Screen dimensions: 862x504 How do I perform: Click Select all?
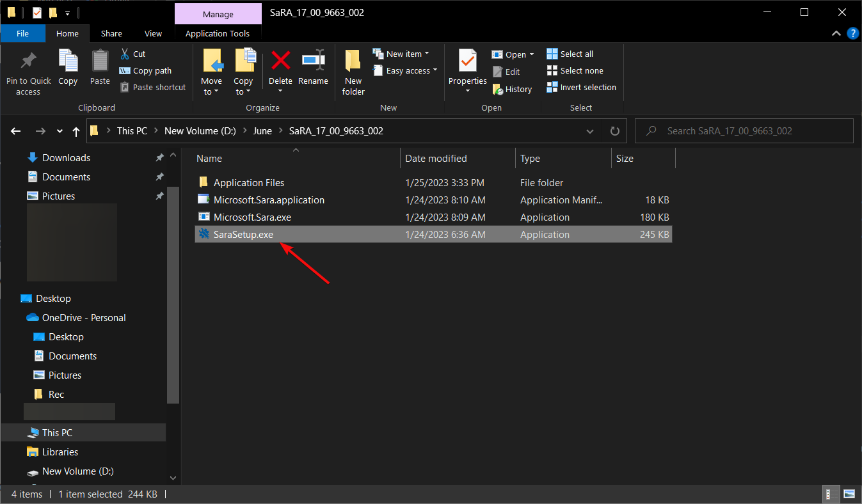pos(570,54)
